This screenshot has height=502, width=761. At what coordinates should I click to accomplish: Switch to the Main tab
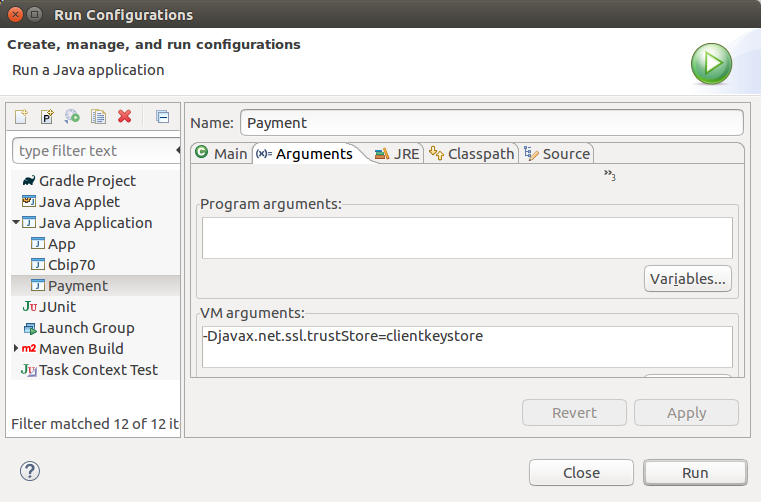click(x=221, y=154)
